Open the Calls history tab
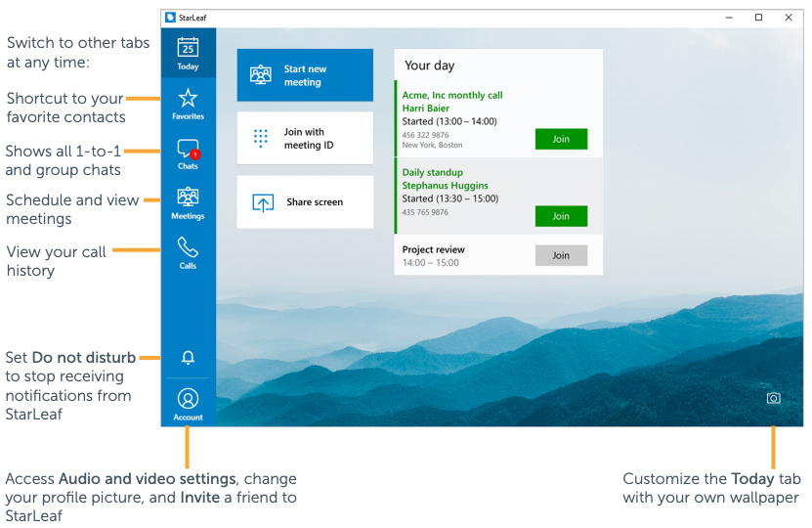This screenshot has height=528, width=812. 188,254
